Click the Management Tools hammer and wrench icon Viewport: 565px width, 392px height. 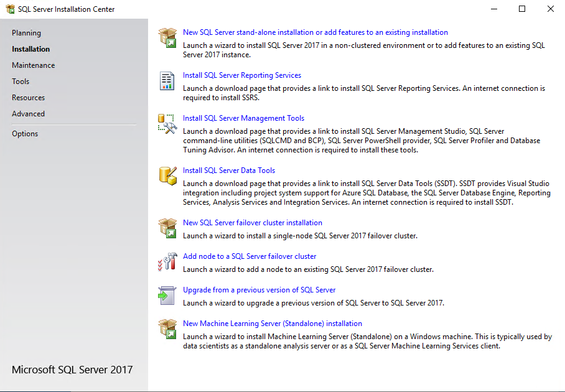point(167,124)
